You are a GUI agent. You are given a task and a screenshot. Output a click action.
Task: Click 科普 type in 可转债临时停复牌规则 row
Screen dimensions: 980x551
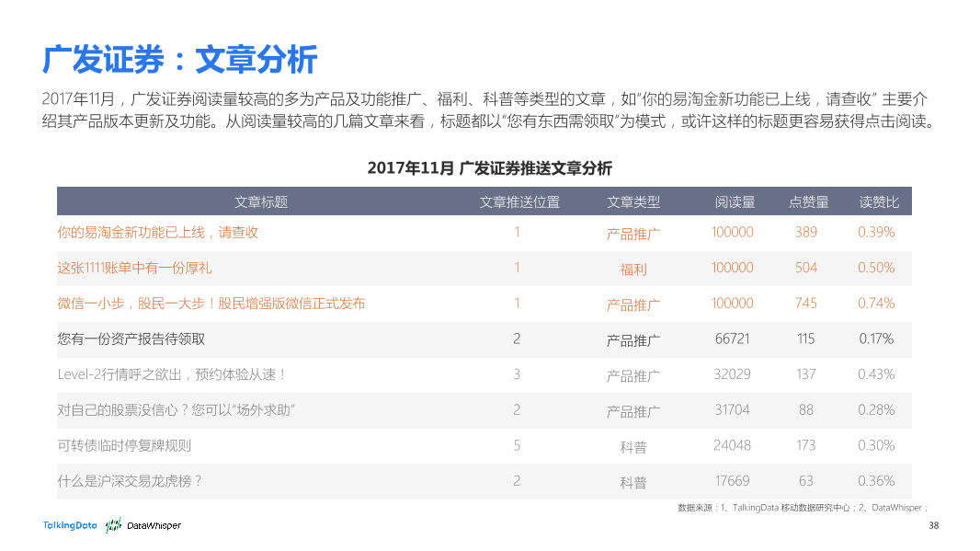click(x=633, y=447)
